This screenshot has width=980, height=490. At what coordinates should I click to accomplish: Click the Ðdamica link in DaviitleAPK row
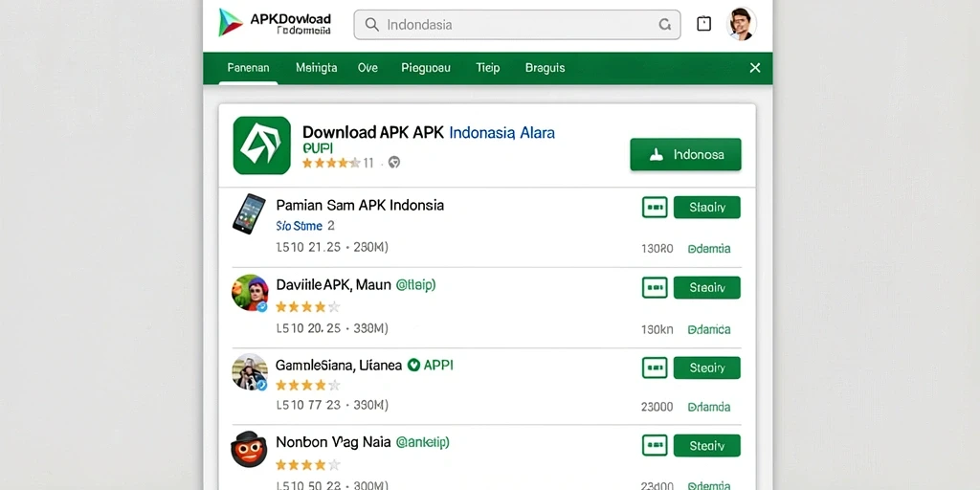click(x=709, y=329)
